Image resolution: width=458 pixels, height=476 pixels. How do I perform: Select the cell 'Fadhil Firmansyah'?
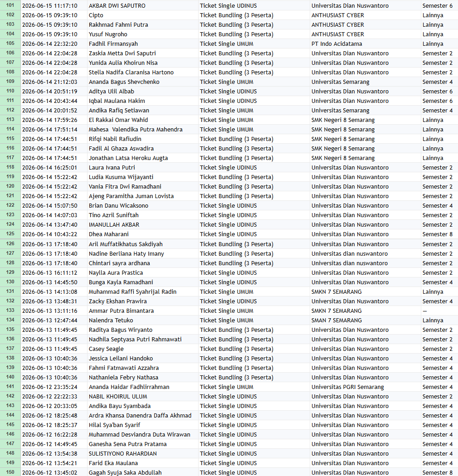click(x=143, y=44)
